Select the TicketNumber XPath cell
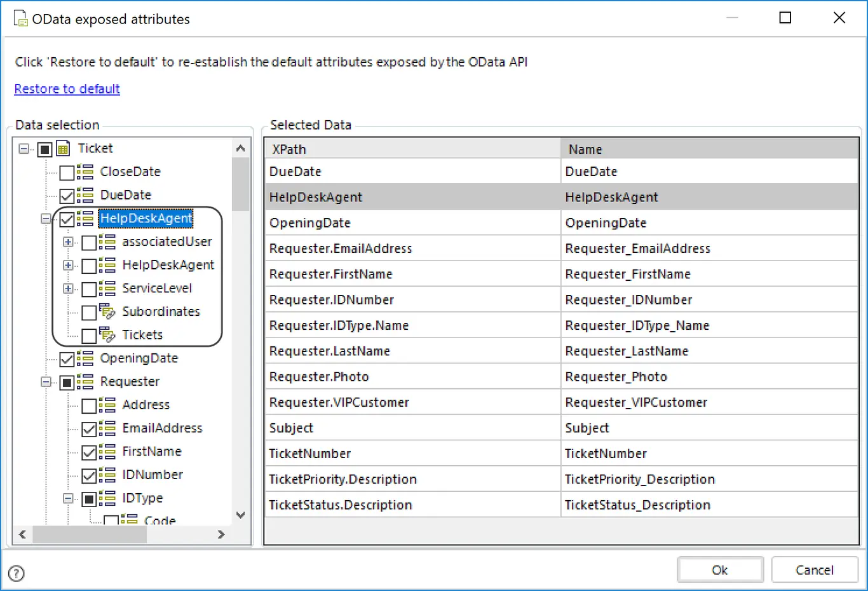 click(413, 454)
